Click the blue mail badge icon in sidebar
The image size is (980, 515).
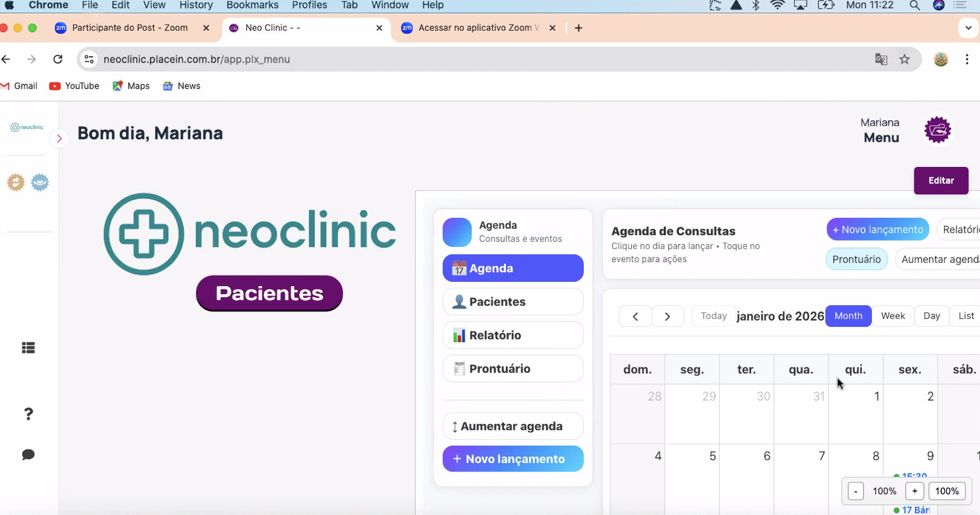[40, 183]
